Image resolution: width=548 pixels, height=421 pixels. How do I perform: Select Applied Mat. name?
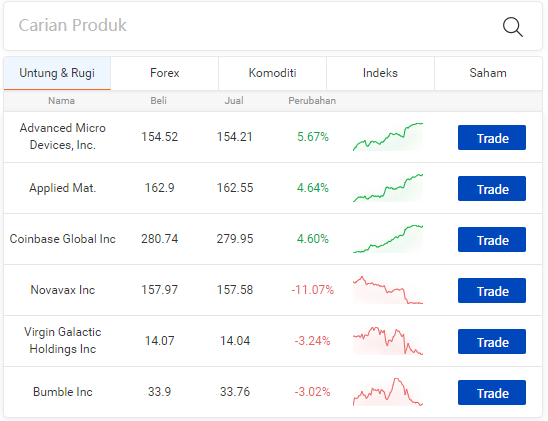[63, 188]
